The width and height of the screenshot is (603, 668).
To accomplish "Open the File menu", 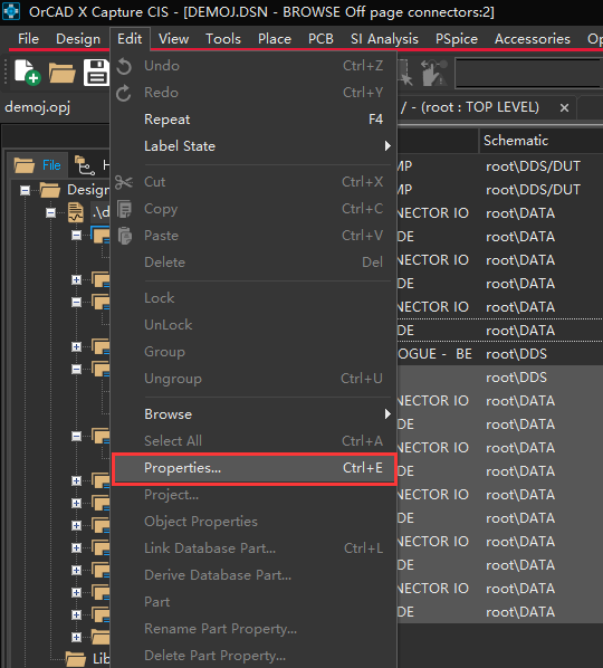I will click(28, 39).
